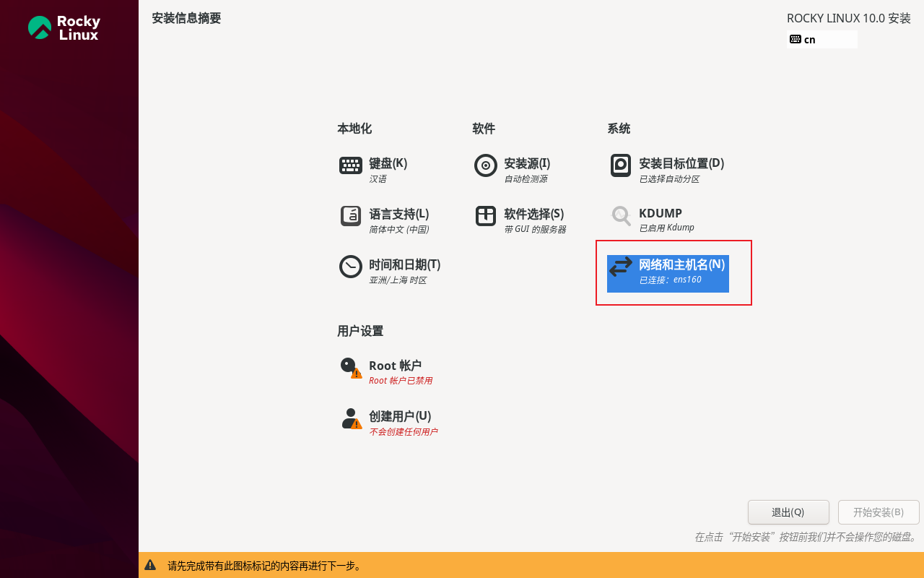This screenshot has width=924, height=578.
Task: Click the 安装目标位置(D) disk icon
Action: (x=621, y=165)
